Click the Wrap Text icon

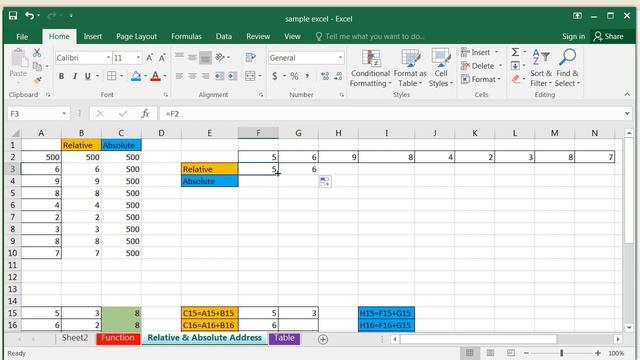click(x=250, y=58)
